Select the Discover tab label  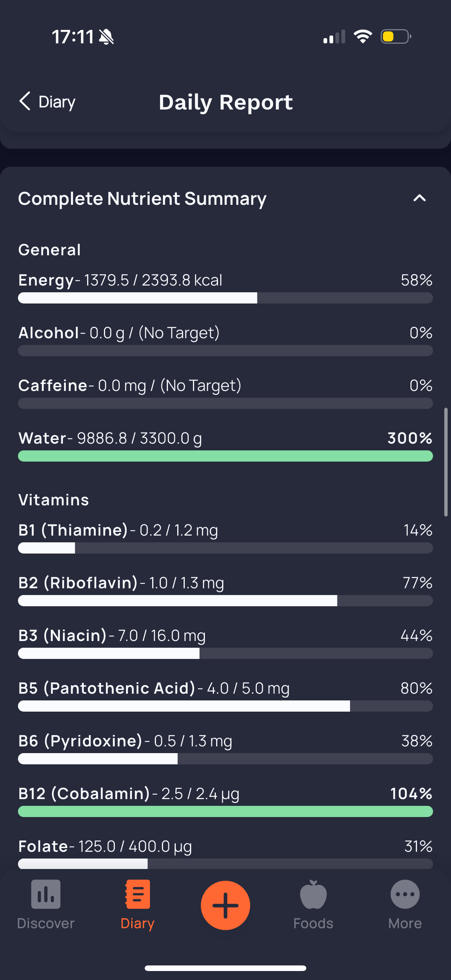pyautogui.click(x=46, y=923)
